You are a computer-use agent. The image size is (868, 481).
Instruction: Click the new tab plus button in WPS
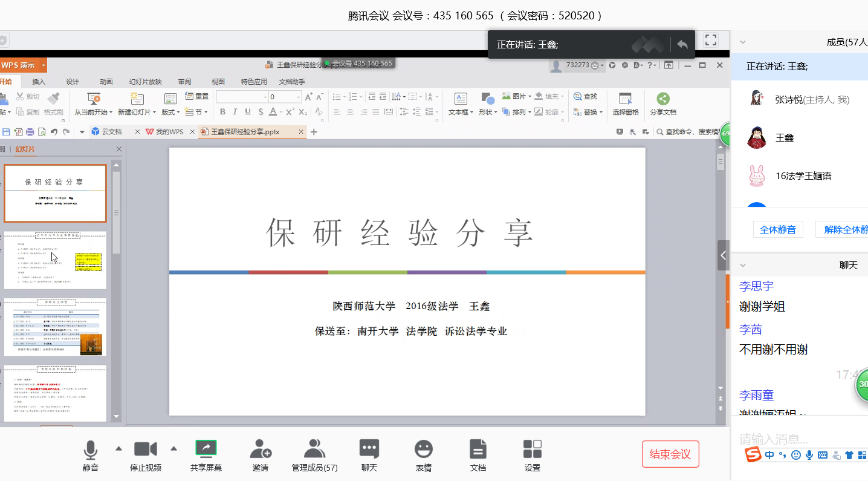[x=314, y=131]
